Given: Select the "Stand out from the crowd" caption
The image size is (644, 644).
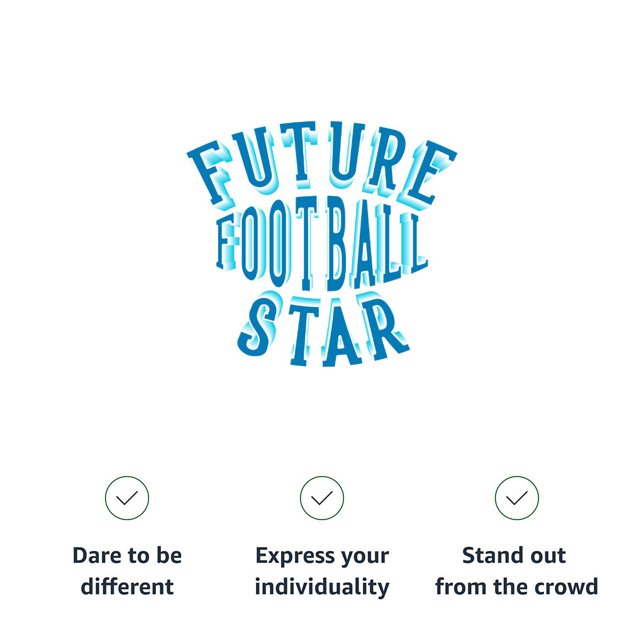Looking at the screenshot, I should click(516, 571).
